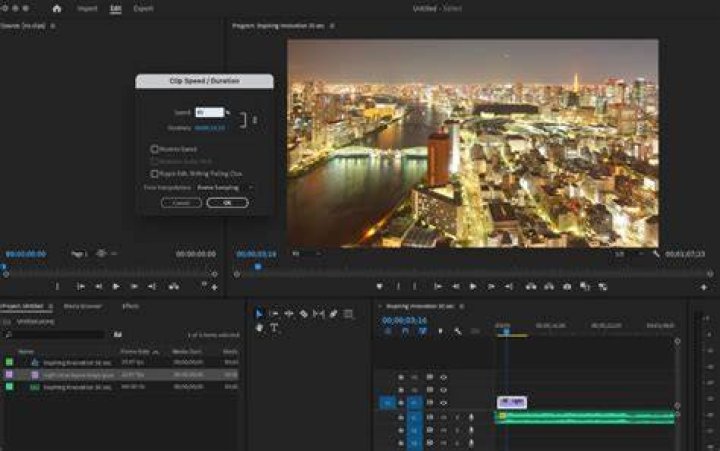Select the Selection arrow tool
The height and width of the screenshot is (451, 720).
(259, 314)
